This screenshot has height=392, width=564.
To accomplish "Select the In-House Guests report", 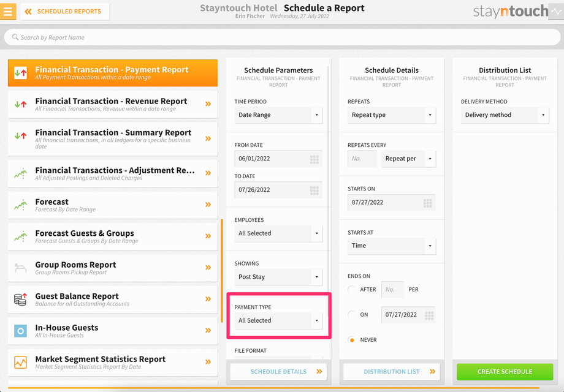I will (x=113, y=331).
